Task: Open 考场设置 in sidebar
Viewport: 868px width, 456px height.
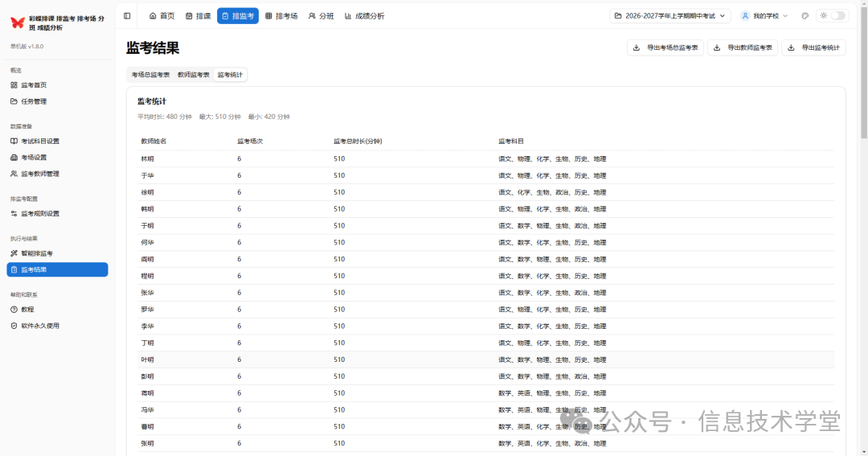Action: pos(58,158)
